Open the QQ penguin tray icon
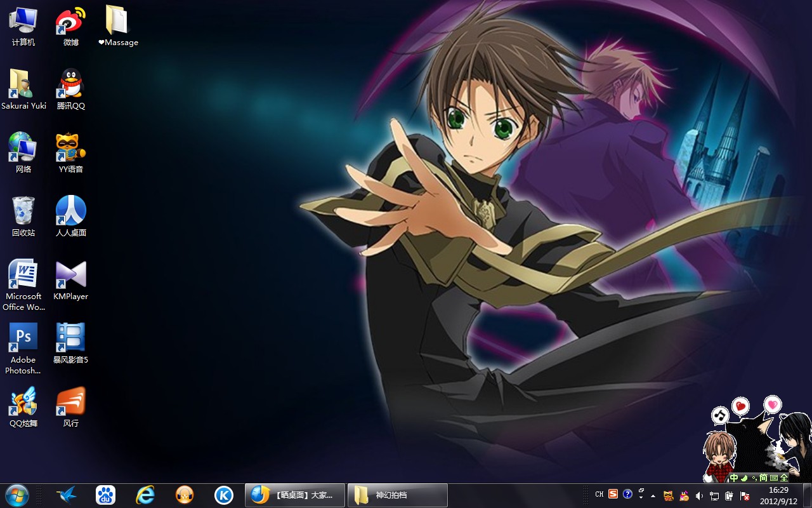Image resolution: width=812 pixels, height=508 pixels. (684, 496)
